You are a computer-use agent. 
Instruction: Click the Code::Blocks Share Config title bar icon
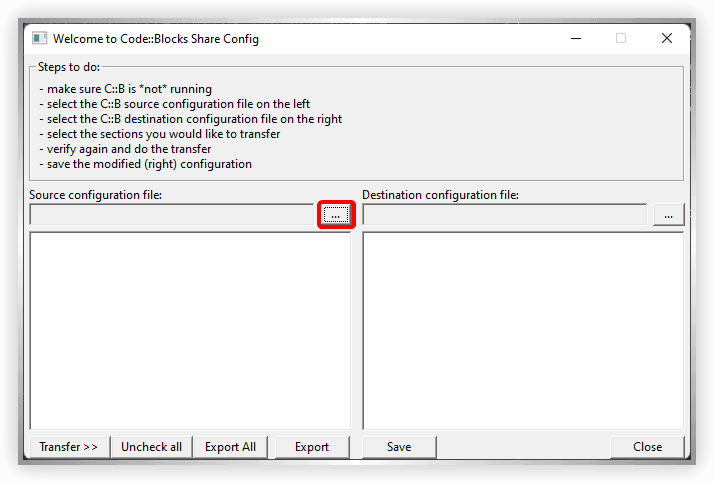pyautogui.click(x=40, y=39)
